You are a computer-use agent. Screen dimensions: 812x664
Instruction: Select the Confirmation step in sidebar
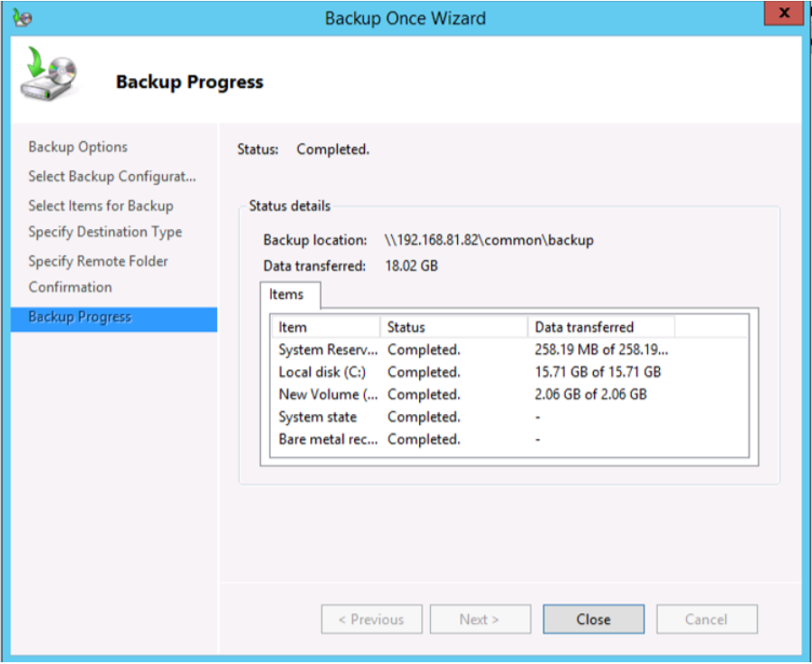click(70, 287)
